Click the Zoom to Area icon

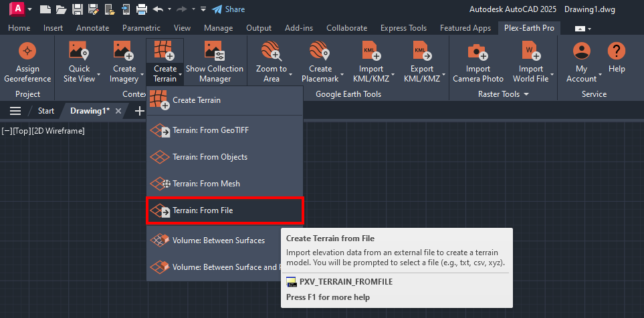tap(271, 51)
